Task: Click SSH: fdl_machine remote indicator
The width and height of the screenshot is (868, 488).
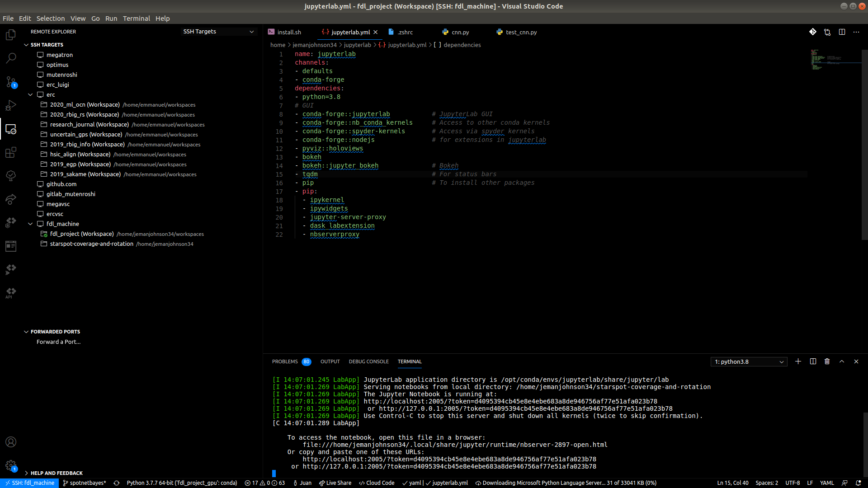Action: click(30, 483)
